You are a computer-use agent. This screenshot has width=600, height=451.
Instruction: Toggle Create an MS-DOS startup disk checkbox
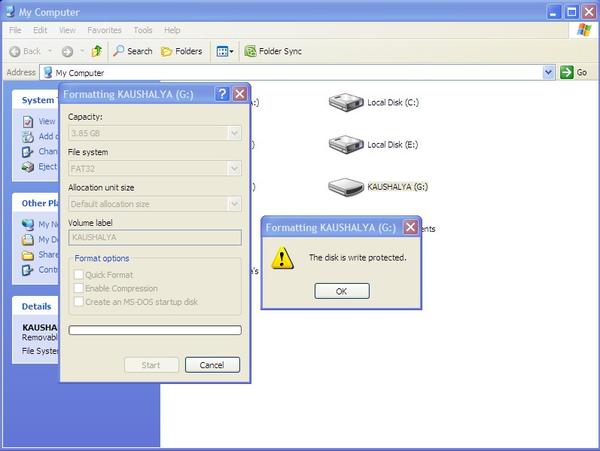(78, 301)
